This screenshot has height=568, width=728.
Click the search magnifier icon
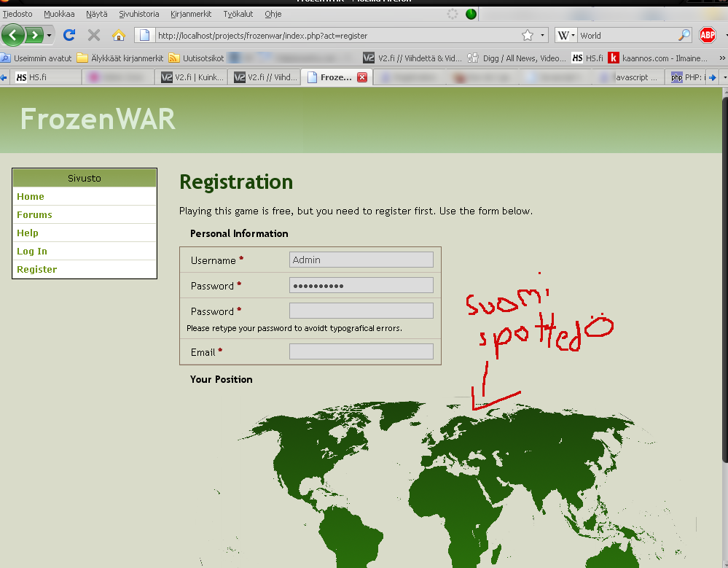click(x=684, y=35)
